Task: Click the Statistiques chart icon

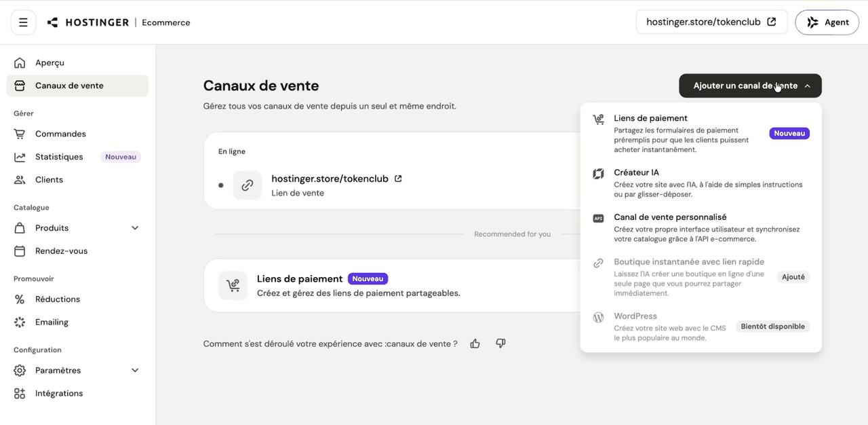Action: (20, 157)
